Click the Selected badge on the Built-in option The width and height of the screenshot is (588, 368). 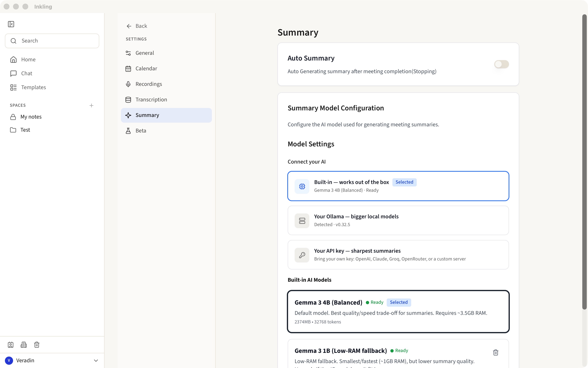point(404,182)
